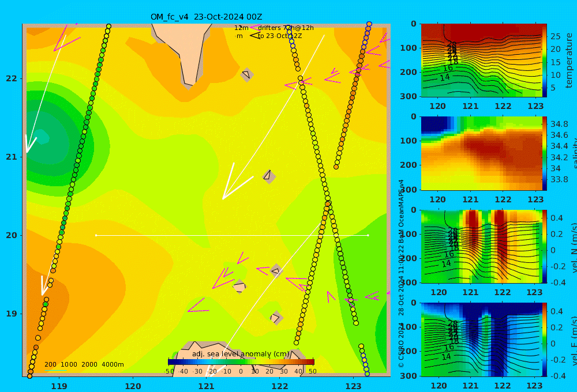Viewport: 577px width, 392px height.
Task: Click the map title OM_fc_v4 23-Oct-2024 00Z
Action: point(206,17)
